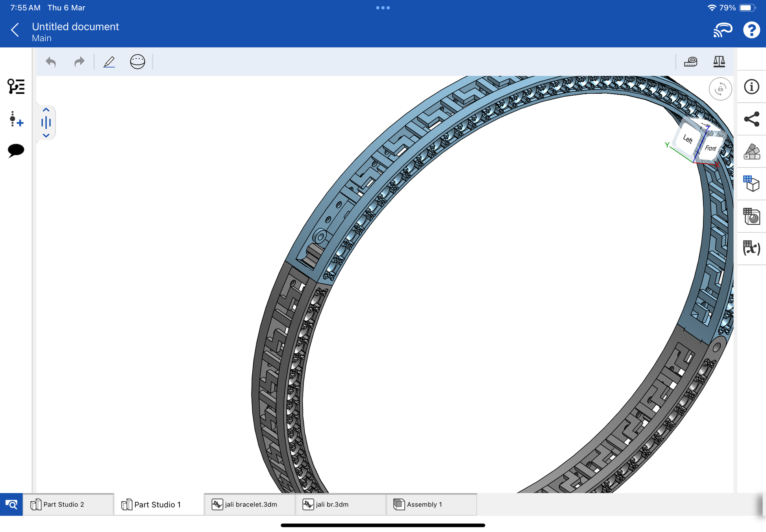Toggle the section view sphere tool

click(x=137, y=62)
